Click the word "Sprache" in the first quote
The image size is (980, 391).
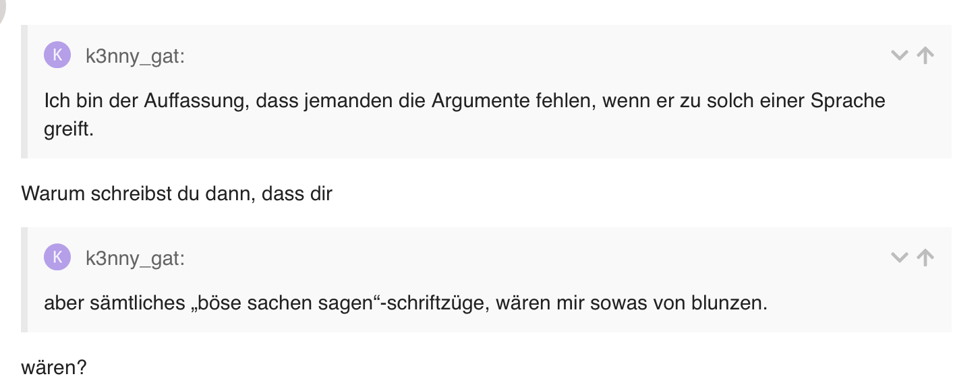click(x=848, y=101)
